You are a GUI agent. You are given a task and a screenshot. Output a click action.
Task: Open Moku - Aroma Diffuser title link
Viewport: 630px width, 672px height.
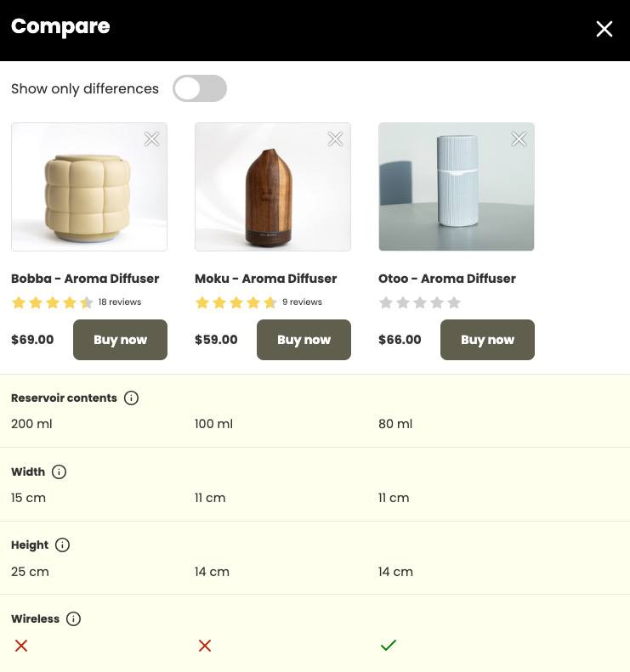[265, 279]
